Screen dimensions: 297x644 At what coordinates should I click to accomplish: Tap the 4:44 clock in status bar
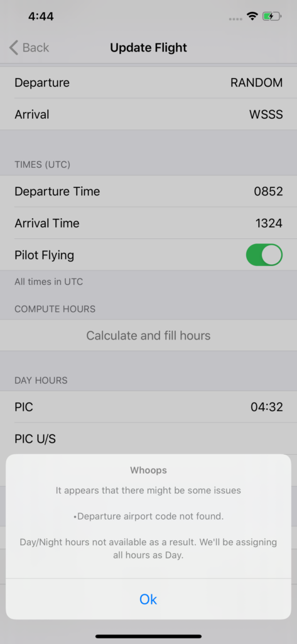pos(41,16)
